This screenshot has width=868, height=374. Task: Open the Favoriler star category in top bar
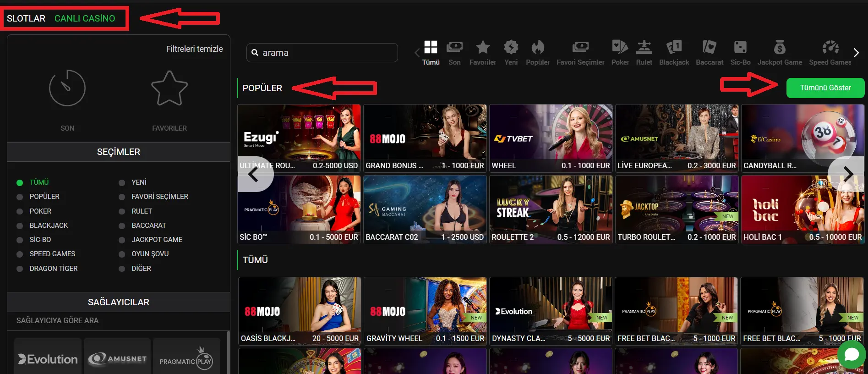click(483, 47)
